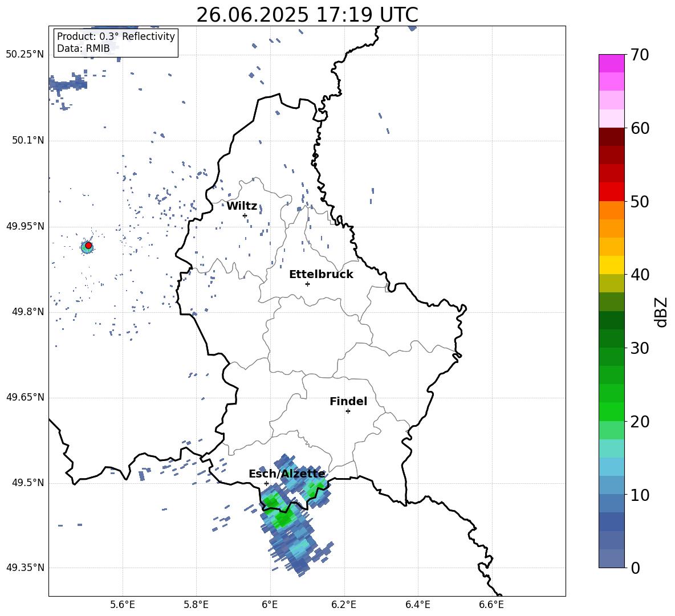The width and height of the screenshot is (675, 616).
Task: Click the Wiltz location cross marker
Action: [x=245, y=215]
